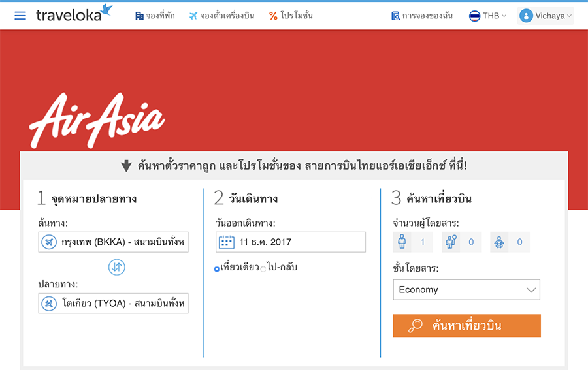Click the Thailand flag currency icon
This screenshot has height=378, width=588.
point(474,16)
